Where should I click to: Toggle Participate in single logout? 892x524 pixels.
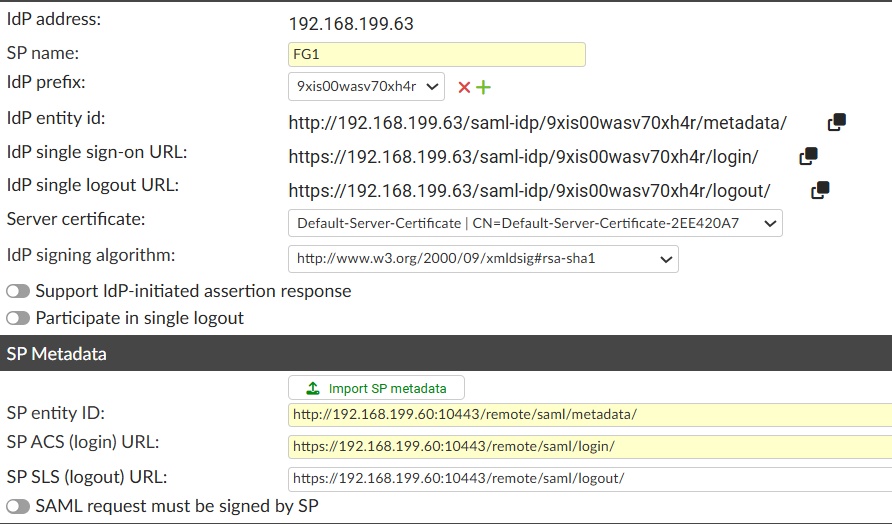tap(18, 318)
